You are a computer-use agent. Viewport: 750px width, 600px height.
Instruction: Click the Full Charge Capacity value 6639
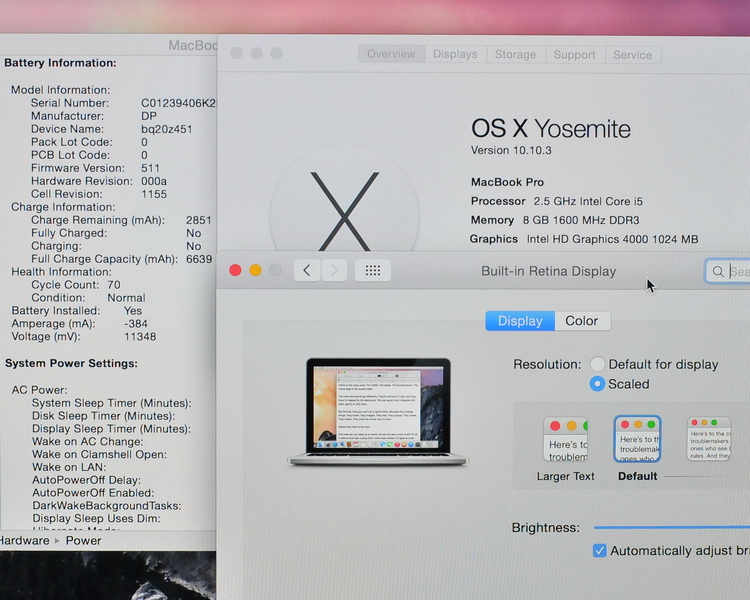coord(199,259)
